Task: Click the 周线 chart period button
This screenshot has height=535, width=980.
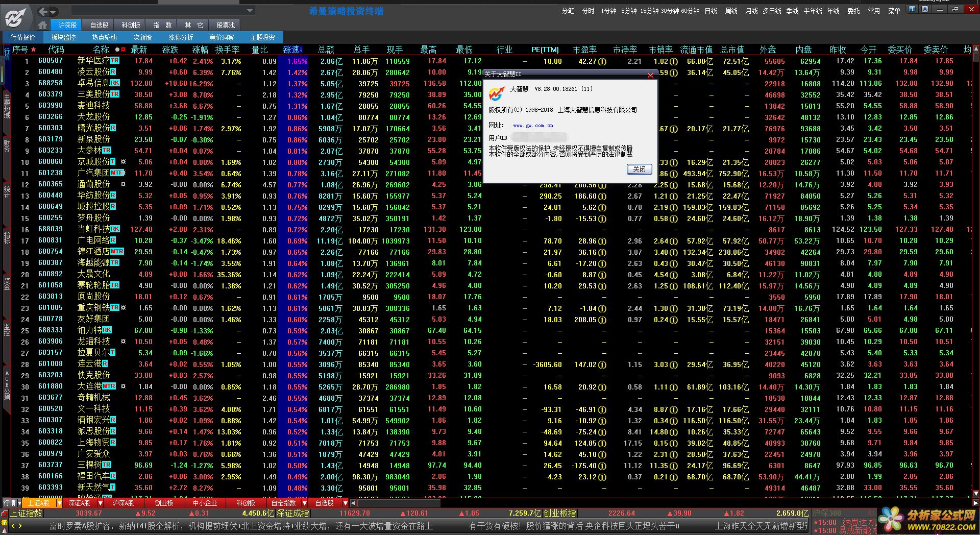Action: (x=731, y=11)
